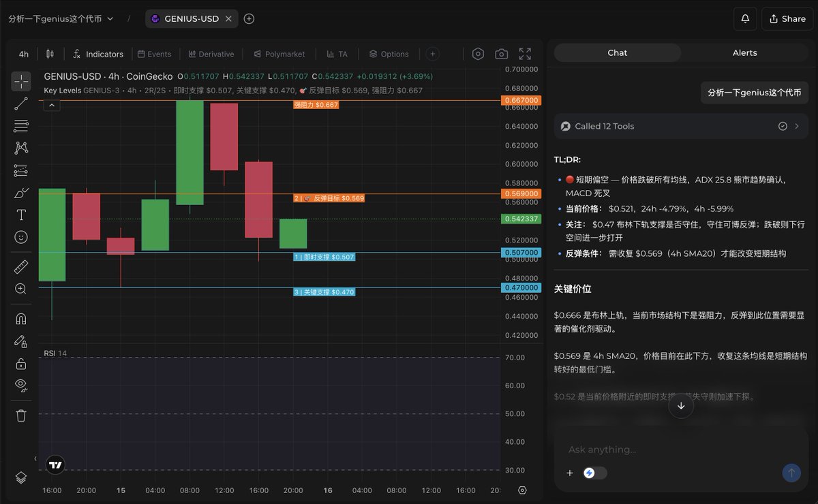Close the GENIUS-USD tab

point(228,18)
